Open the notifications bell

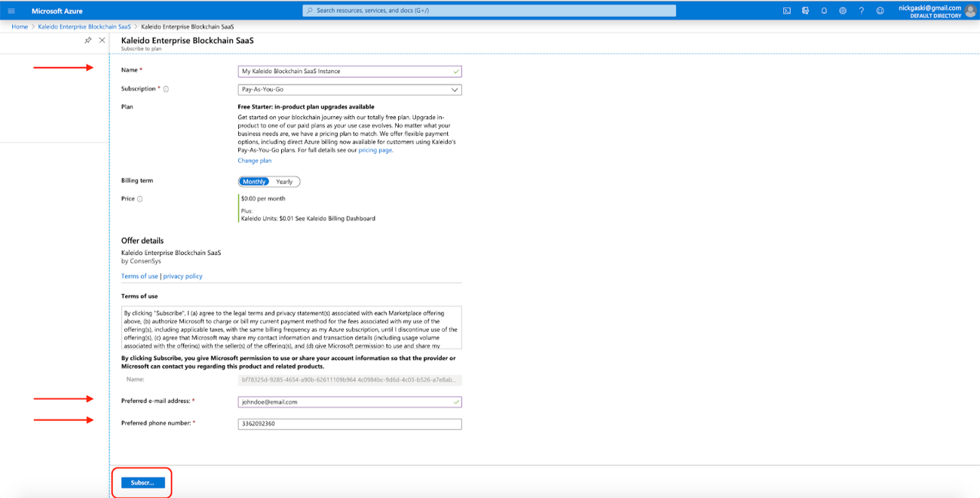(x=824, y=11)
